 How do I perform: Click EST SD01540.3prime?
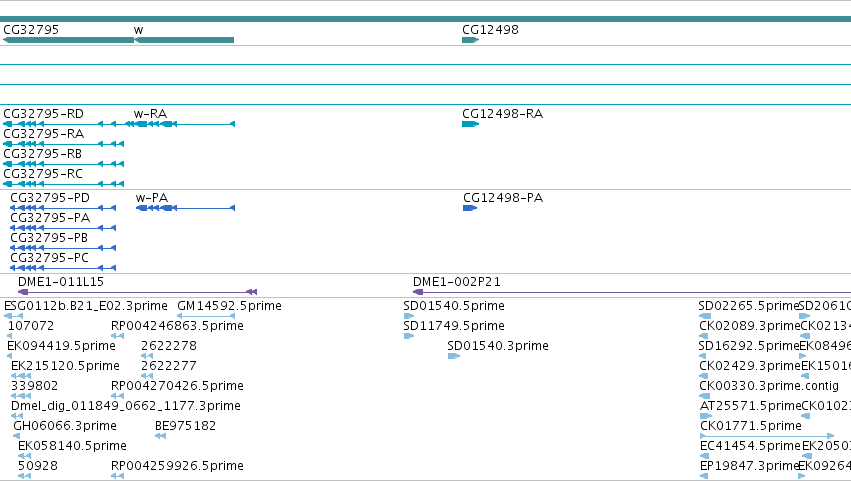[x=454, y=356]
